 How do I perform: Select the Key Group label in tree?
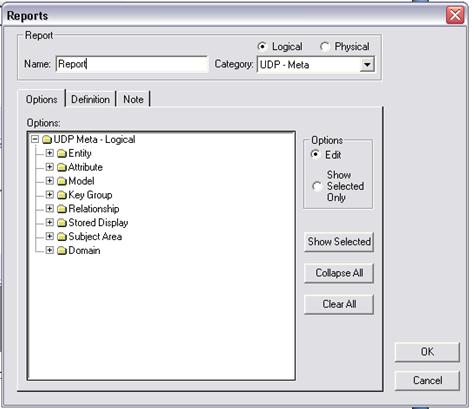90,195
